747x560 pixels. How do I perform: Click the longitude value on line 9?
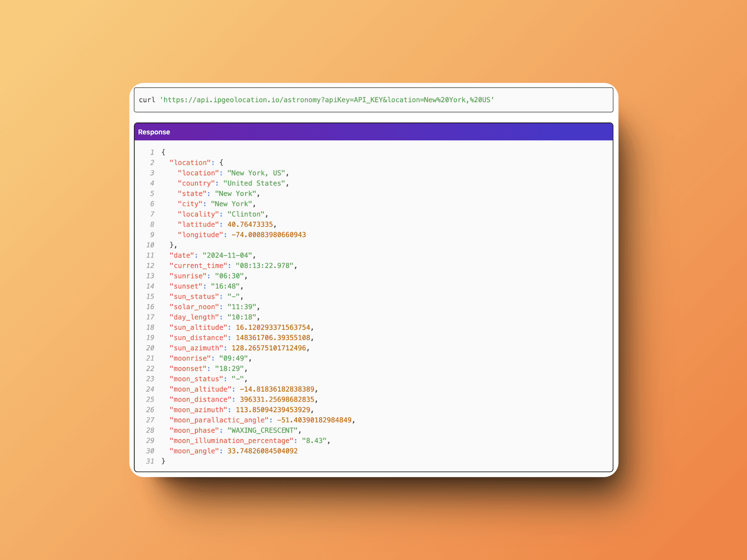(x=268, y=234)
